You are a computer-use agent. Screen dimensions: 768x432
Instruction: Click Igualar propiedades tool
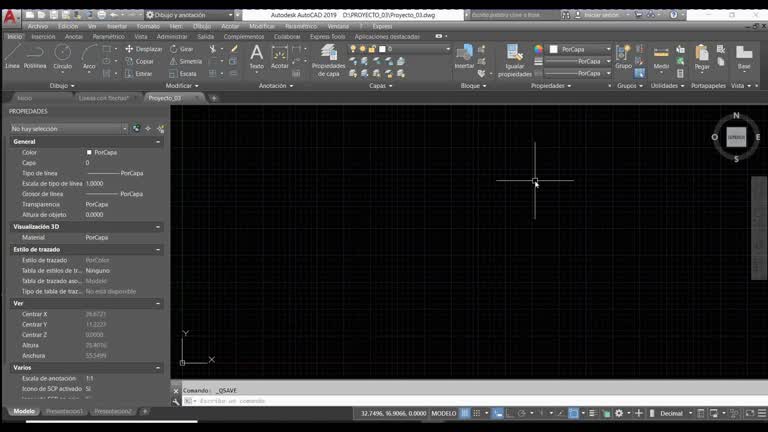[x=514, y=60]
